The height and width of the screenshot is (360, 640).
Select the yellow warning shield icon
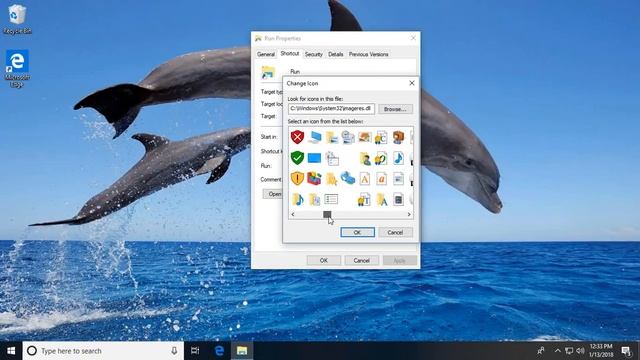[x=297, y=178]
